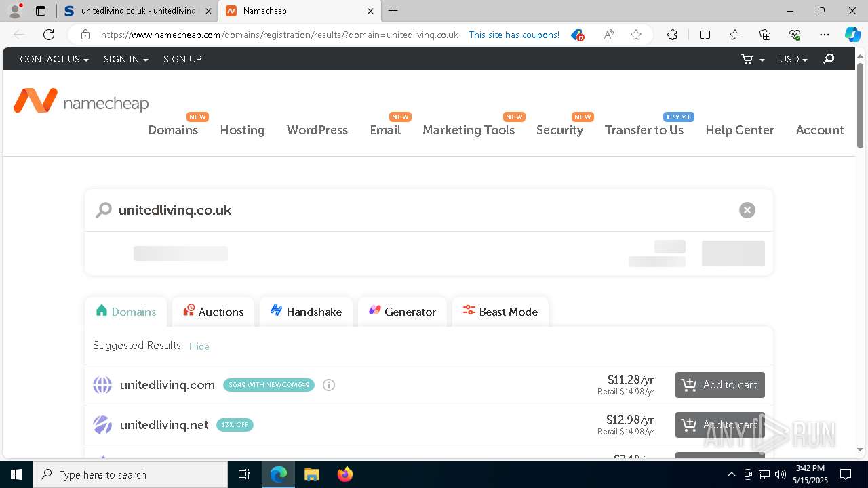
Task: Open Favorites list icon
Action: coord(735,35)
